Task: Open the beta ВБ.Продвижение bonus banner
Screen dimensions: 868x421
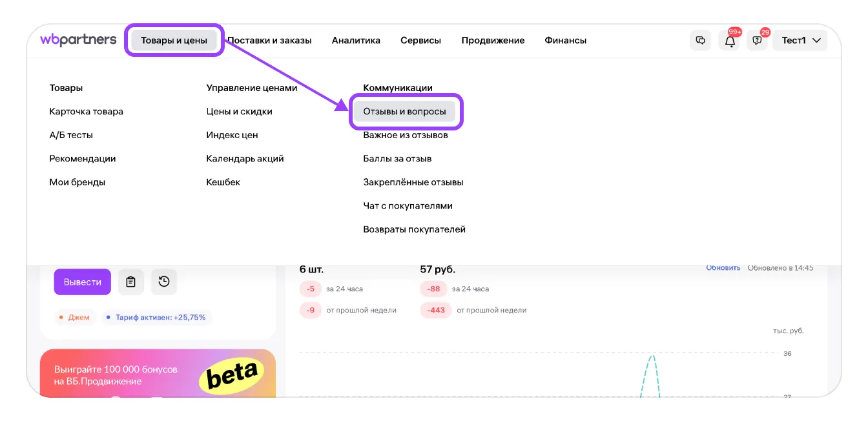Action: pos(158,373)
